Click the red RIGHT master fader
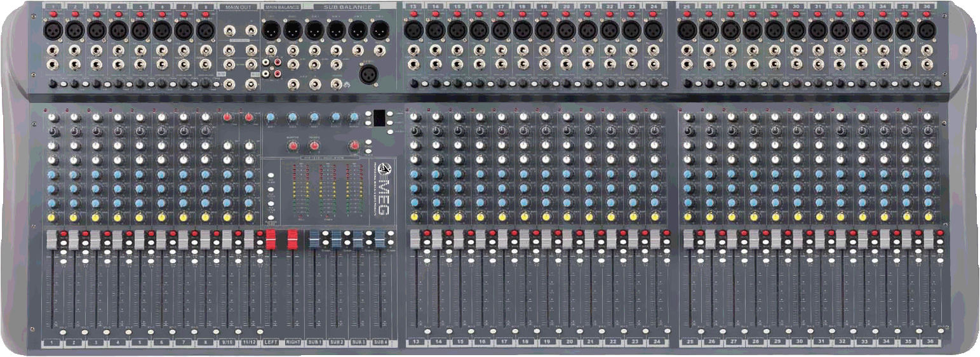Viewport: 980px width, 357px height. 293,239
